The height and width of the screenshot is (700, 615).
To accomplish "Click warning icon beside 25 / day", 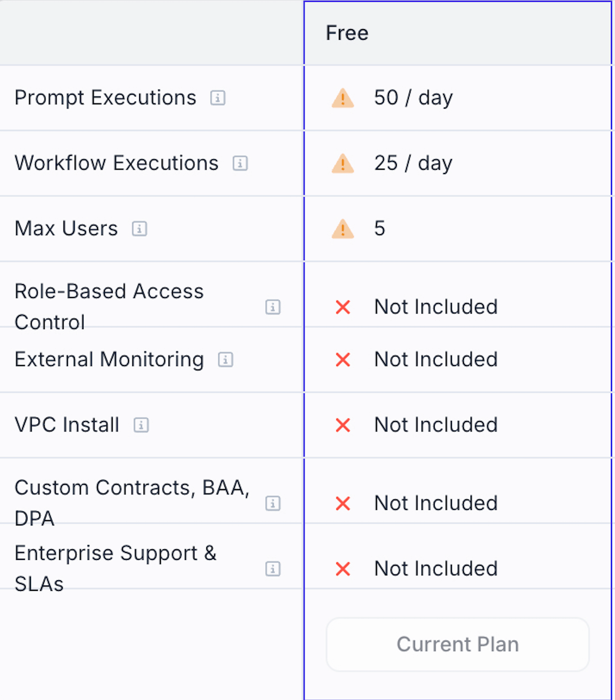I will pos(342,164).
